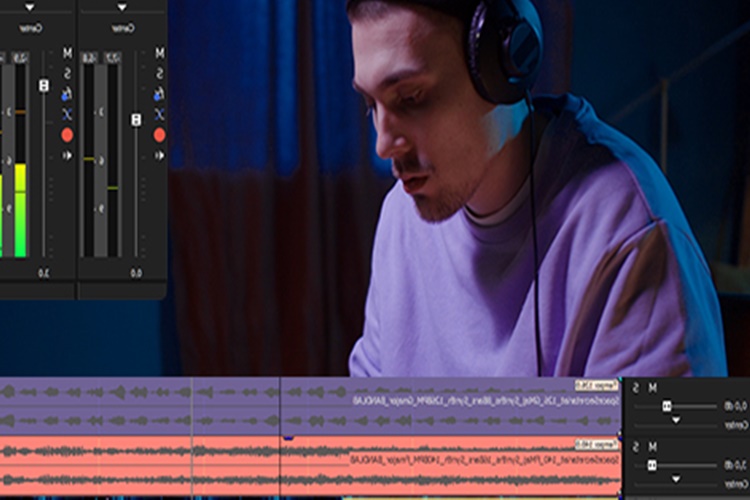Mute the 0.0 mixer strip with M
Viewport: 750px width, 500px height.
159,53
